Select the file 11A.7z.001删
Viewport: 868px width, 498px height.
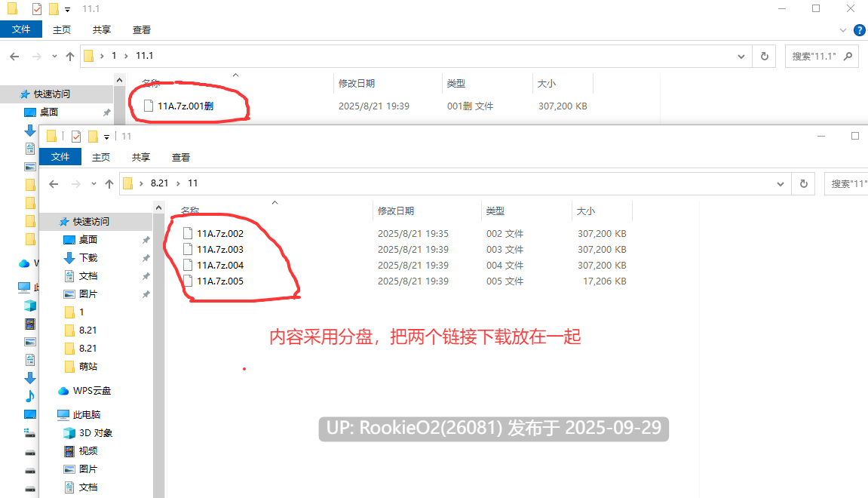[x=186, y=106]
